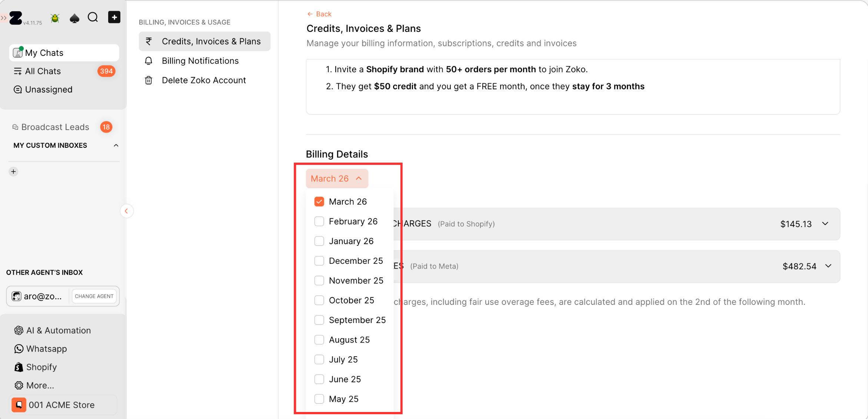The height and width of the screenshot is (419, 868).
Task: Click the spade icon in top bar
Action: [x=74, y=18]
